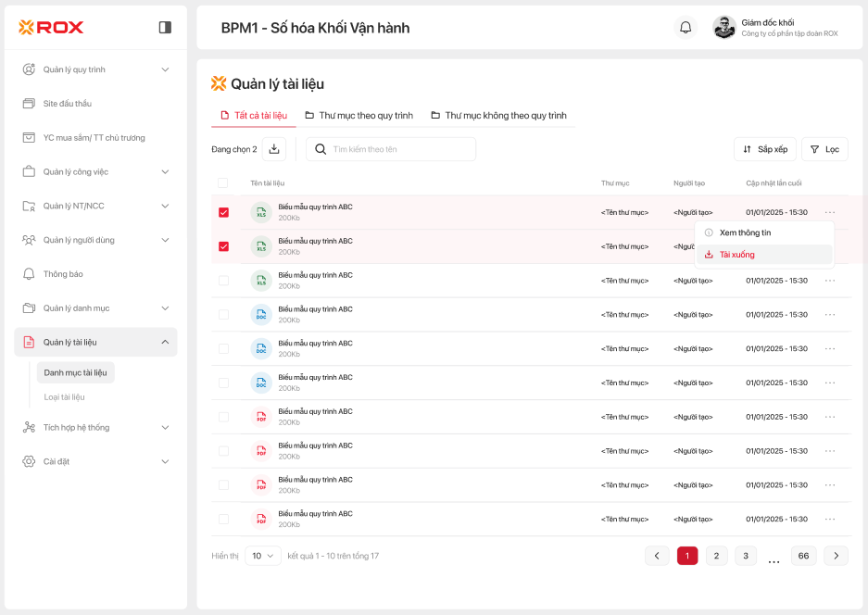Click the Sắp xếp sort button
Screen dimensions: 868x615
[764, 149]
